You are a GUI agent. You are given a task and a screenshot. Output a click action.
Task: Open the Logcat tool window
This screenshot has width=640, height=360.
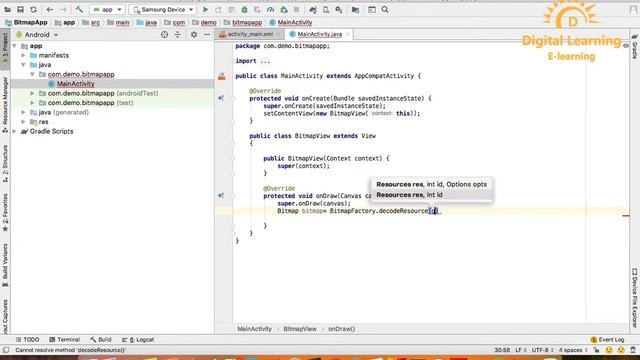click(138, 340)
